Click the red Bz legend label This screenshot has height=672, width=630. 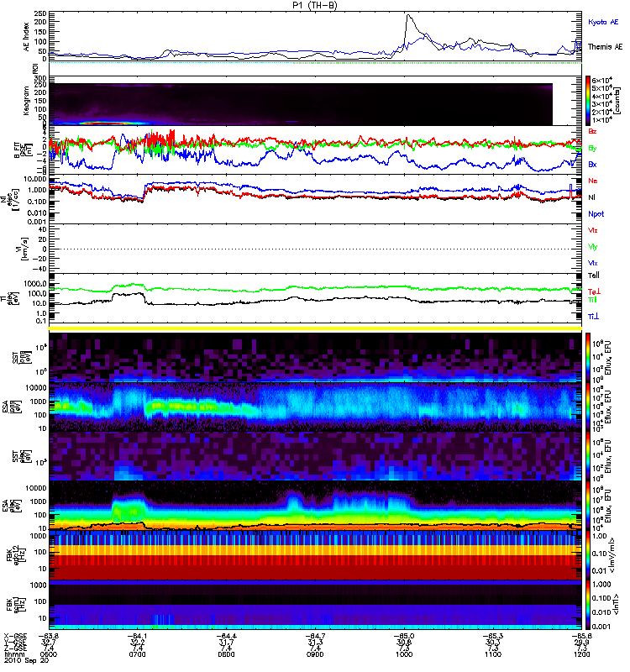(x=592, y=131)
